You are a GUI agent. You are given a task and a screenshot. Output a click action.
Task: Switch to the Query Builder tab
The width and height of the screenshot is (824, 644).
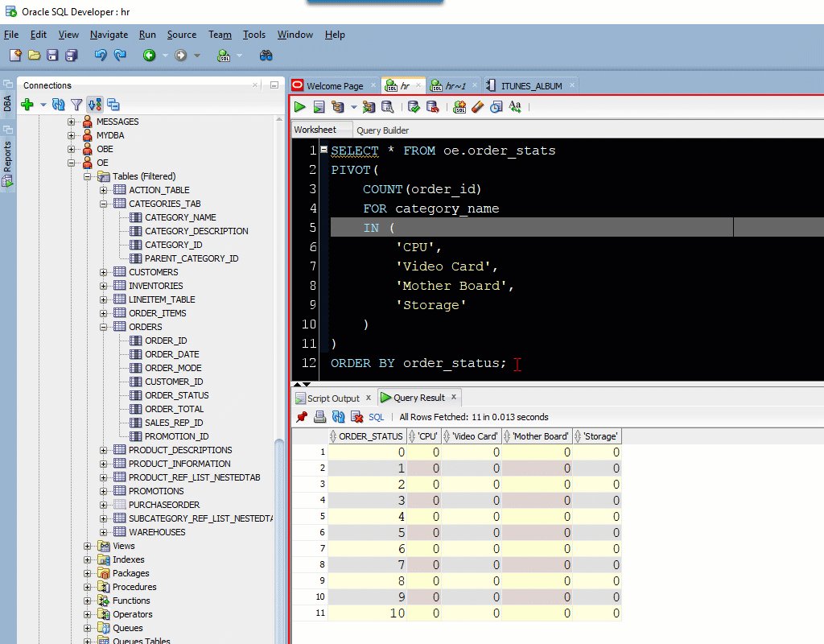(x=382, y=130)
